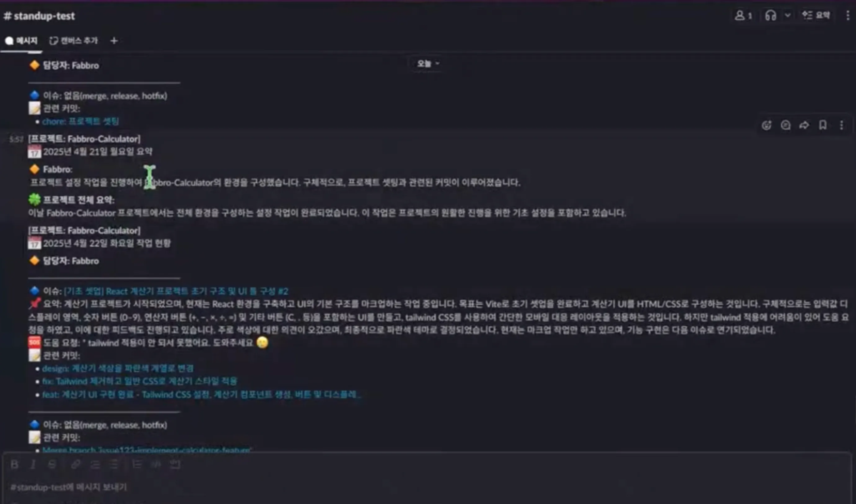Expand the huddle options dropdown arrow

pos(787,15)
